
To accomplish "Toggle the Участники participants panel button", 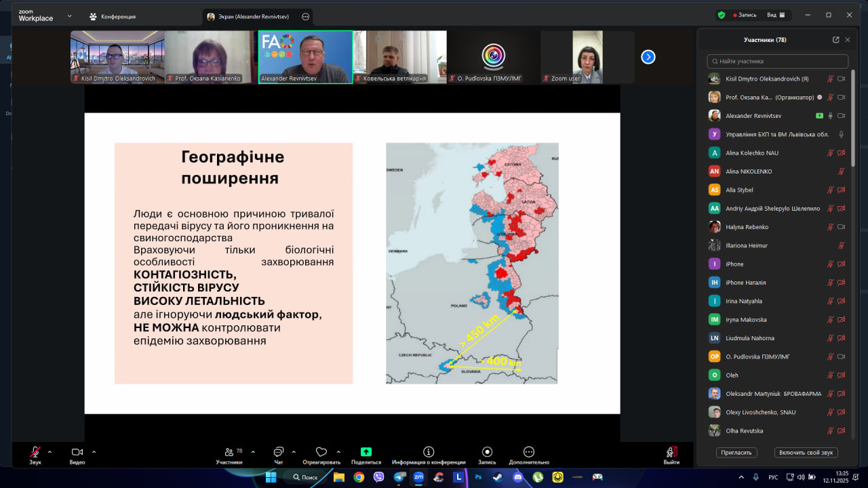I will click(229, 452).
